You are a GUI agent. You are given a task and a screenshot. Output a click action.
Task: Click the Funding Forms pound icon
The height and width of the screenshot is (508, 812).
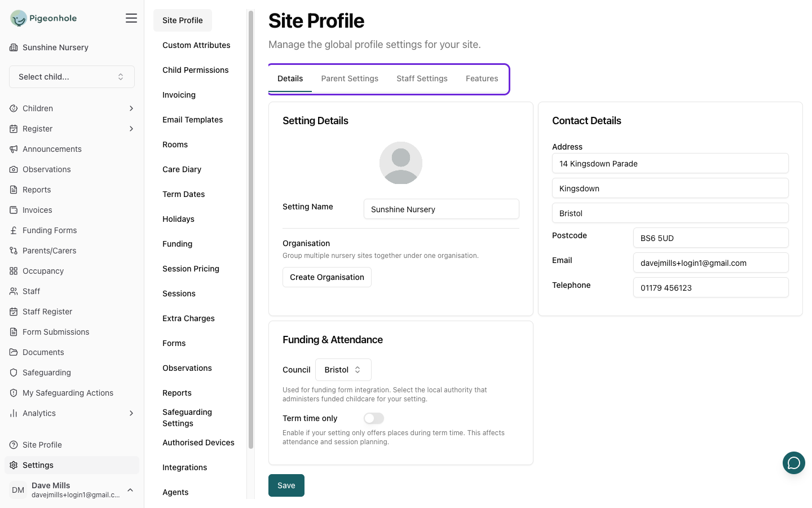[14, 230]
